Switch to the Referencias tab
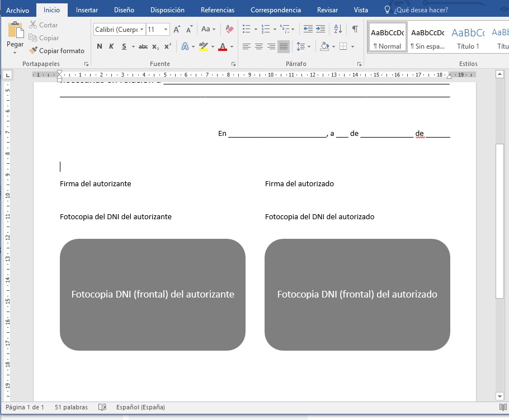Viewport: 509px width, 420px height. coord(217,10)
